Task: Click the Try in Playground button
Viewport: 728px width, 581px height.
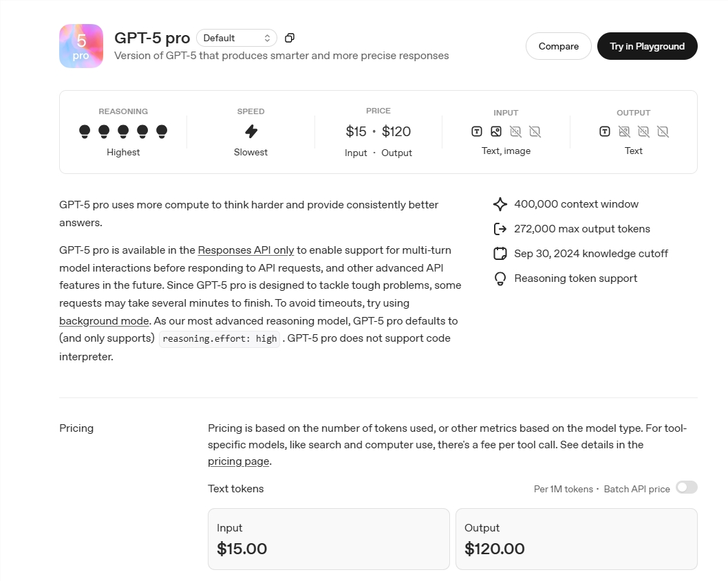Action: [647, 46]
